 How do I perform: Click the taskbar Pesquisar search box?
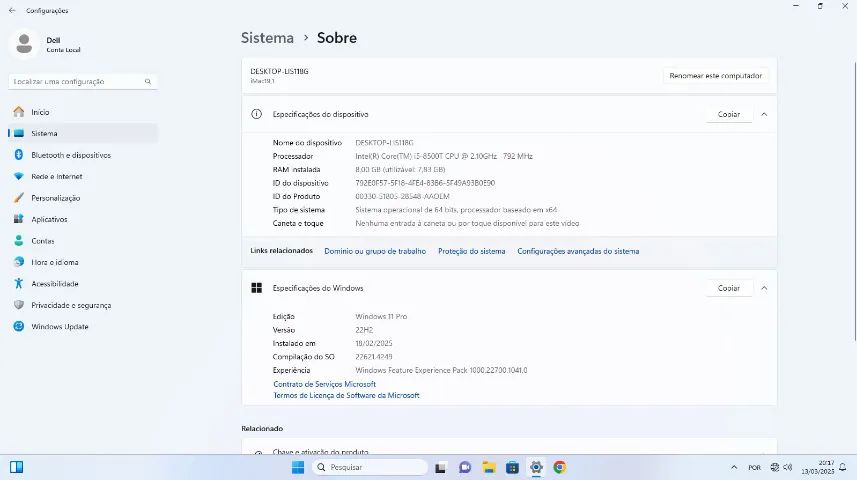click(369, 467)
